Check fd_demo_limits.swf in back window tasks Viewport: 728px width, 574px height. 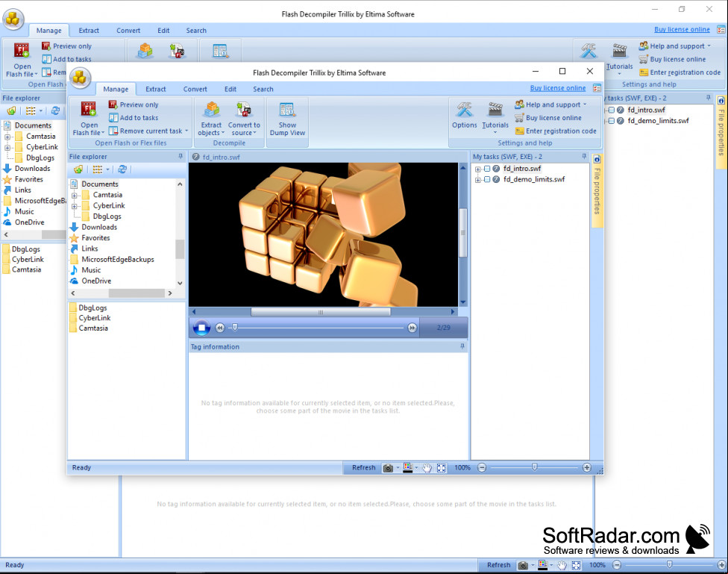(x=612, y=121)
